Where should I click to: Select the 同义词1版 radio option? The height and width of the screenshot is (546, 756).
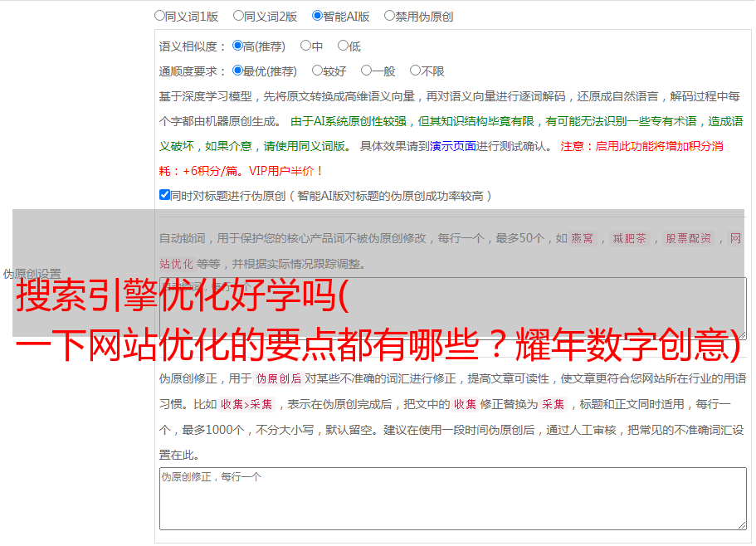point(159,16)
